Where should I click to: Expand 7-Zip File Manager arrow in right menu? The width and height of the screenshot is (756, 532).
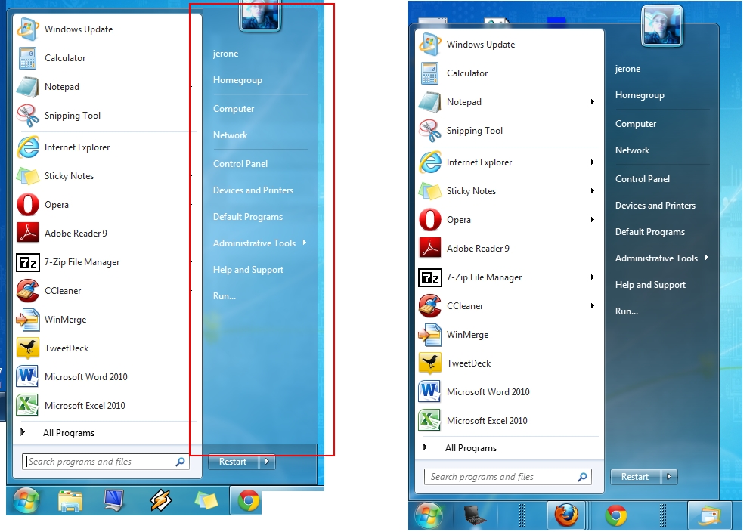593,277
